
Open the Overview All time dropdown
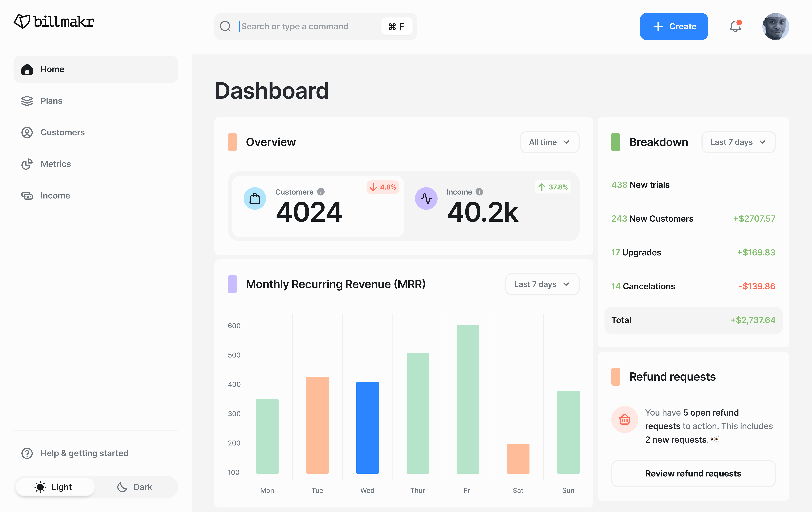tap(550, 142)
